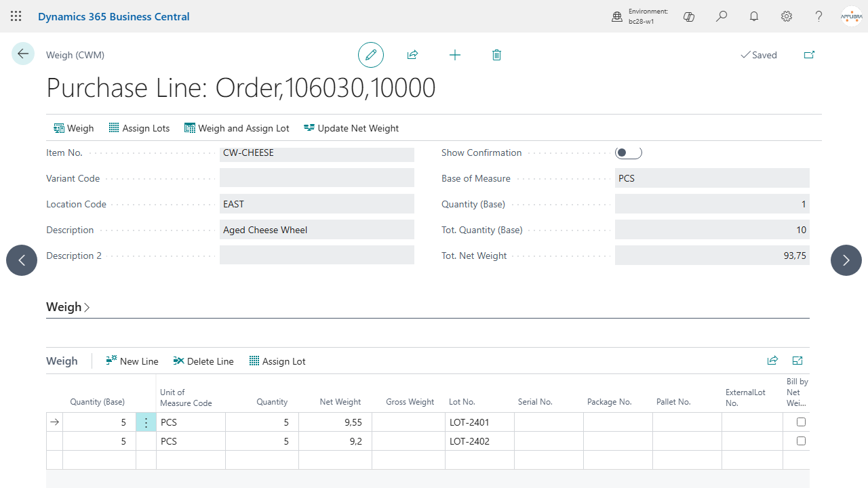Click the Saved status indicator
The height and width of the screenshot is (488, 868).
point(759,55)
